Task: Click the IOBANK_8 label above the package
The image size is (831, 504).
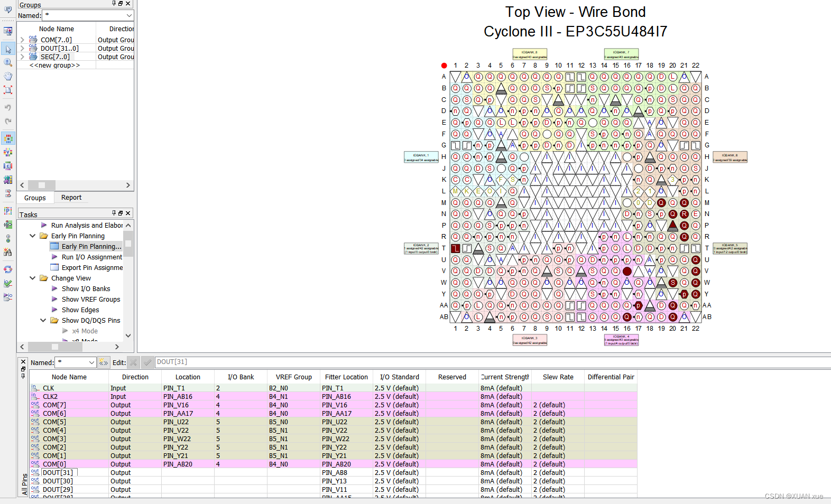Action: click(530, 54)
